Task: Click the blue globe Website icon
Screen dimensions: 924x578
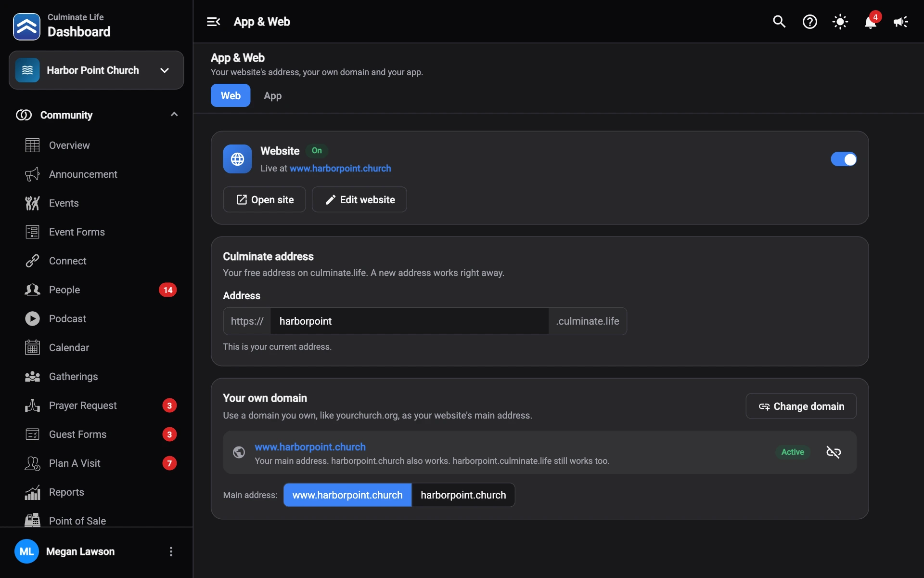Action: click(x=237, y=159)
